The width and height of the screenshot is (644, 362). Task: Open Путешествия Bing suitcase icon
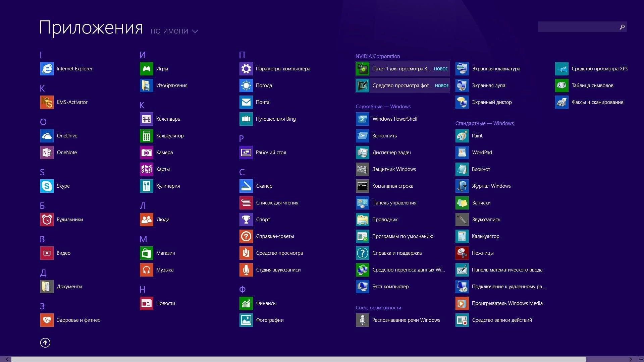click(x=246, y=119)
